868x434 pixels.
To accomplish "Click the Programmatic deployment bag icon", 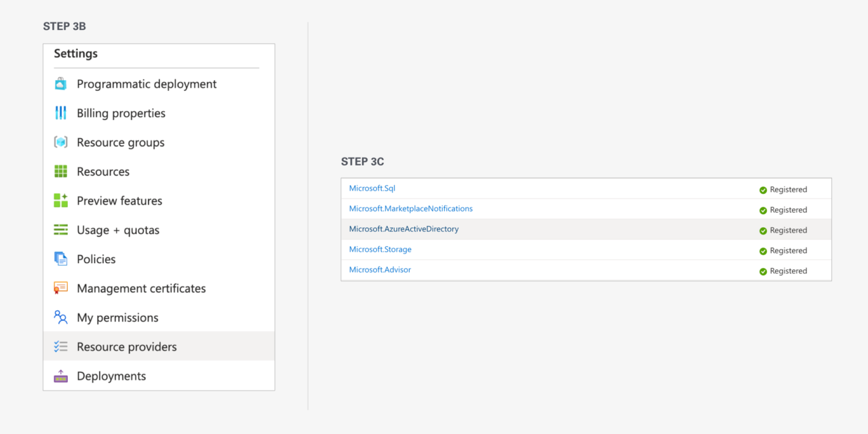I will [61, 84].
